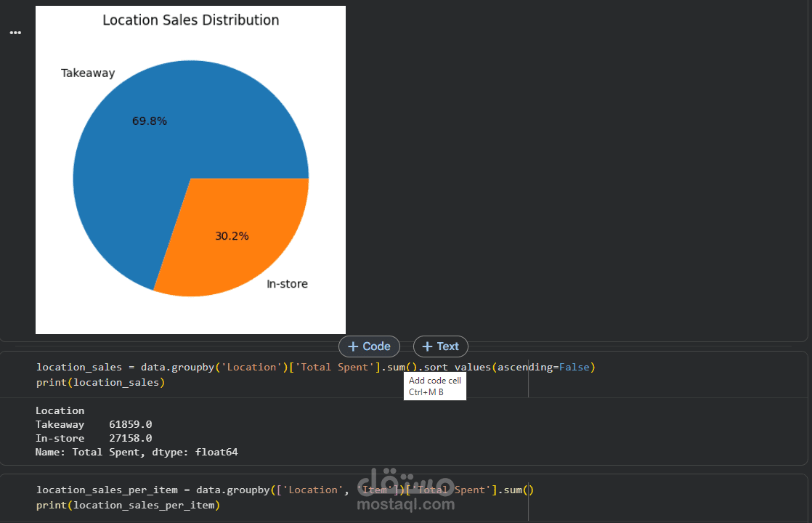Click the 69.8% percentage label
Screen dimensions: 812x523
point(149,121)
